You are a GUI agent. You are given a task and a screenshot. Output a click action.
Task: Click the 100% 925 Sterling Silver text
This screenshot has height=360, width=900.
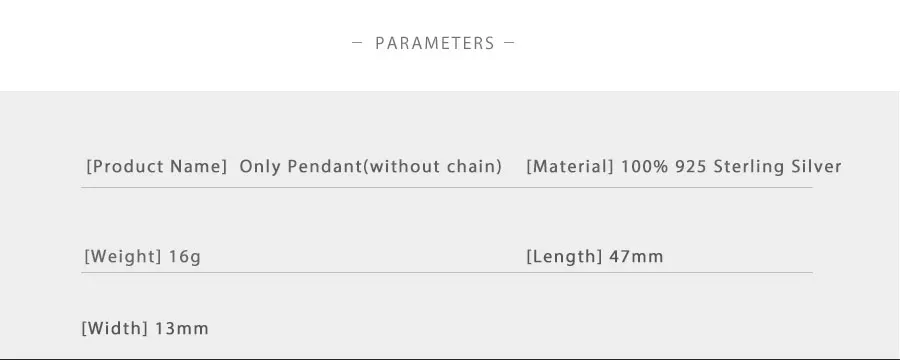[x=731, y=167]
